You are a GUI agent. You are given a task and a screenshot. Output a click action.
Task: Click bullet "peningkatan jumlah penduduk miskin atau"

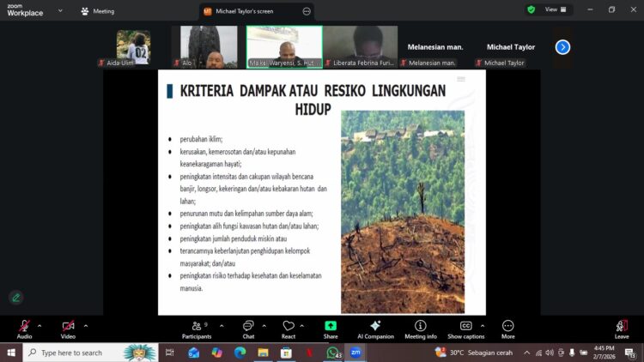(x=234, y=238)
